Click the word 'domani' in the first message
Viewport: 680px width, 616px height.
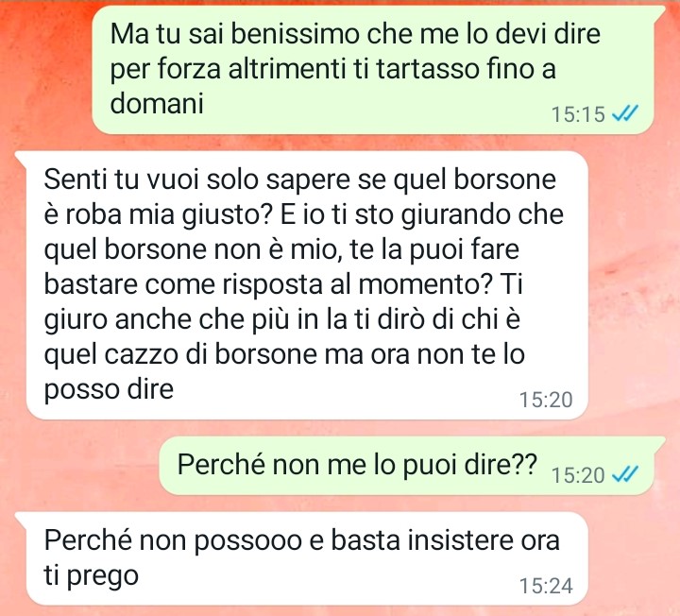[157, 103]
